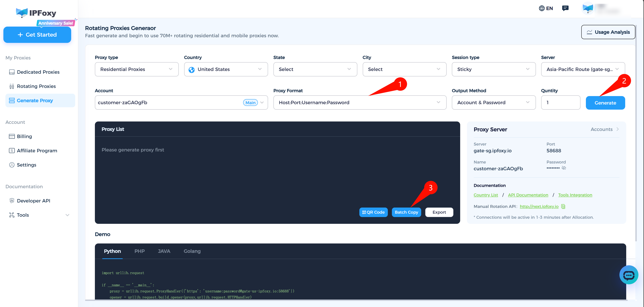This screenshot has height=307, width=644.
Task: Switch to the PHP demo tab
Action: pyautogui.click(x=139, y=251)
